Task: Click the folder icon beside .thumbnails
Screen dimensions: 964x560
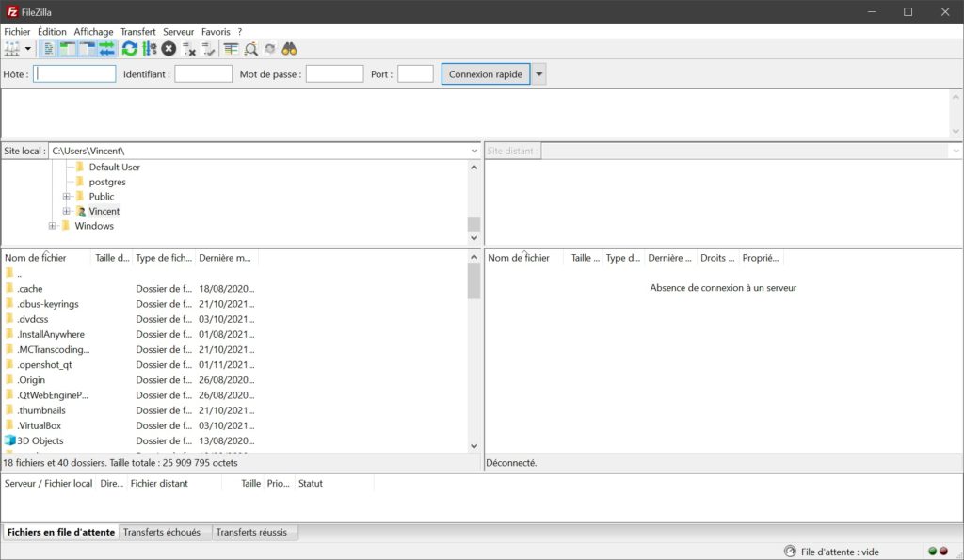Action: (9, 410)
